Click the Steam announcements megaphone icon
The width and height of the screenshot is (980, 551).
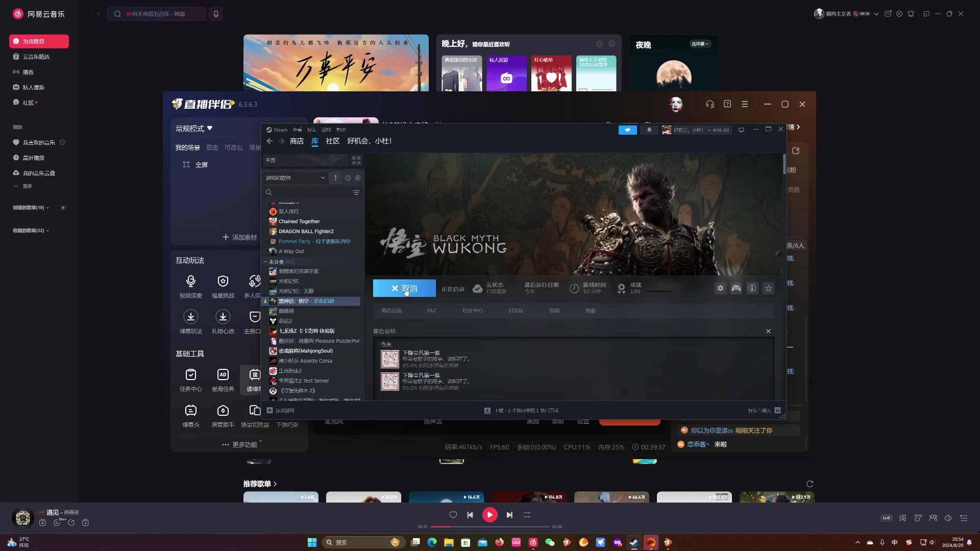click(x=628, y=130)
